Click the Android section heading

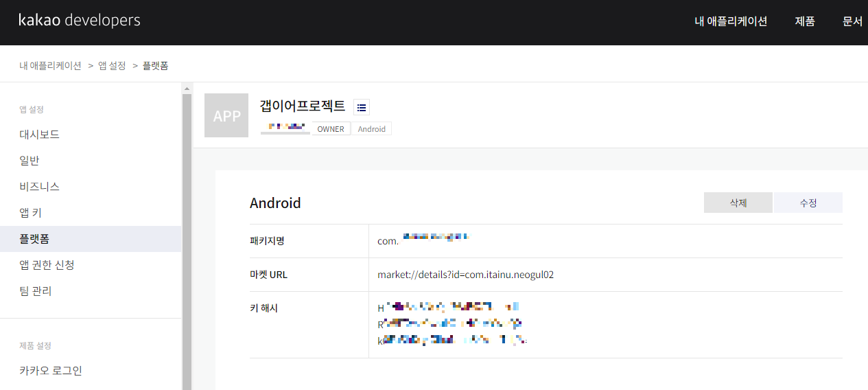[275, 203]
